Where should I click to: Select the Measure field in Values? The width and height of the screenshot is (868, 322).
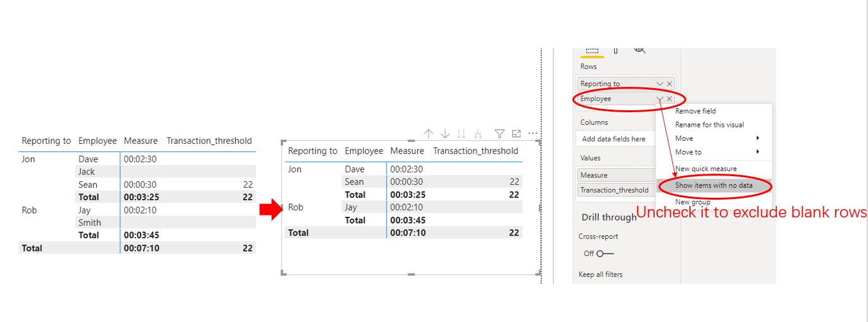point(617,175)
